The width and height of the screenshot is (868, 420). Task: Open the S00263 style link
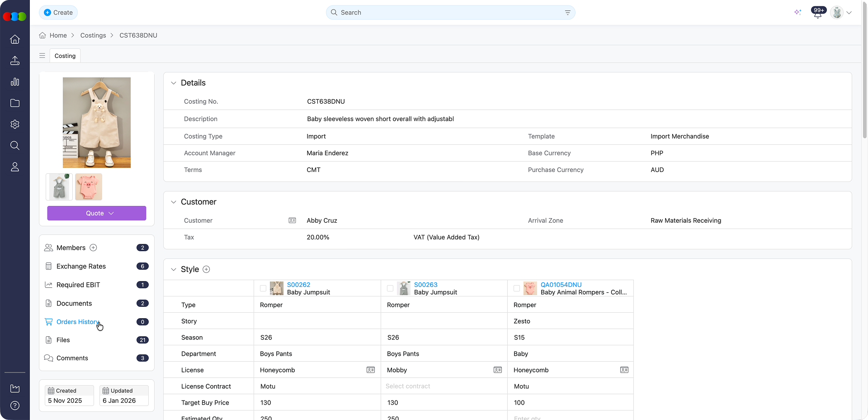click(x=425, y=285)
